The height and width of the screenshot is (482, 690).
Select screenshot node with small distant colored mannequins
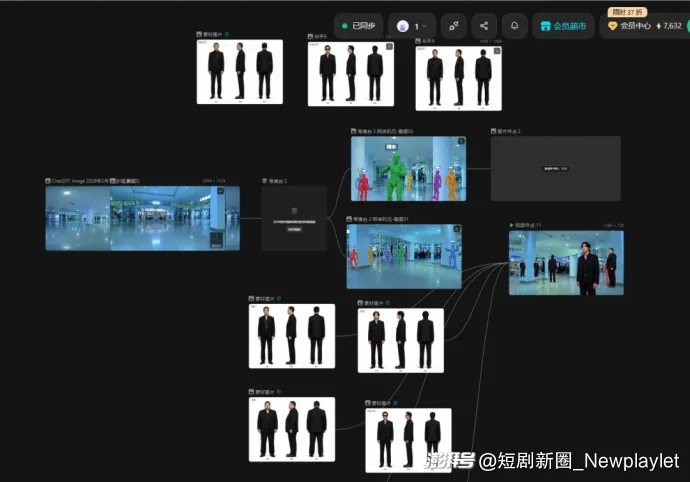click(x=404, y=257)
